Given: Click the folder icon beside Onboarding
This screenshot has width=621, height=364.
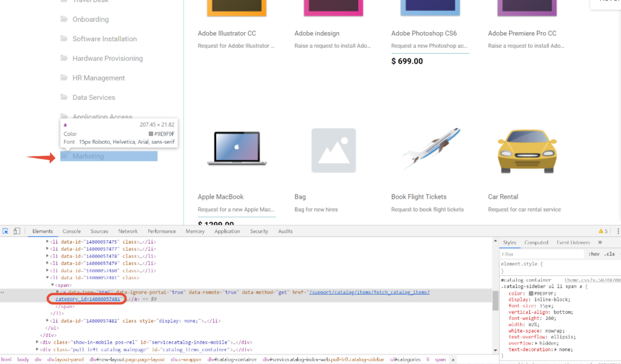Looking at the screenshot, I should click(64, 19).
